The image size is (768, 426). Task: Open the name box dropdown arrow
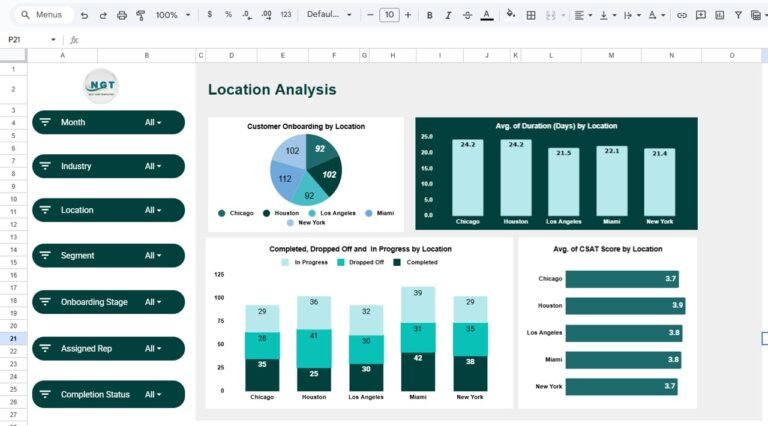[x=53, y=40]
